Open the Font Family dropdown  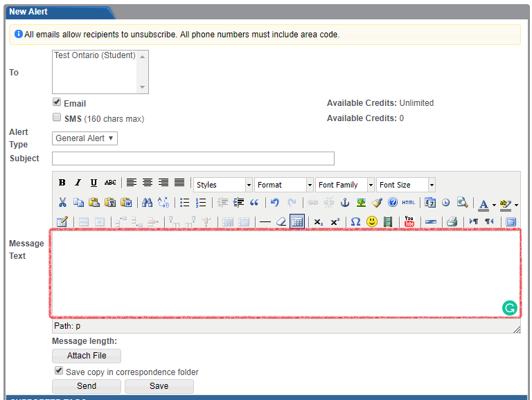[345, 185]
